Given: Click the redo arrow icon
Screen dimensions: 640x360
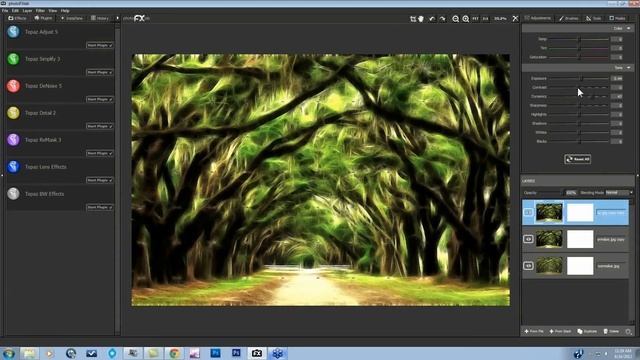Looking at the screenshot, I should click(x=442, y=19).
